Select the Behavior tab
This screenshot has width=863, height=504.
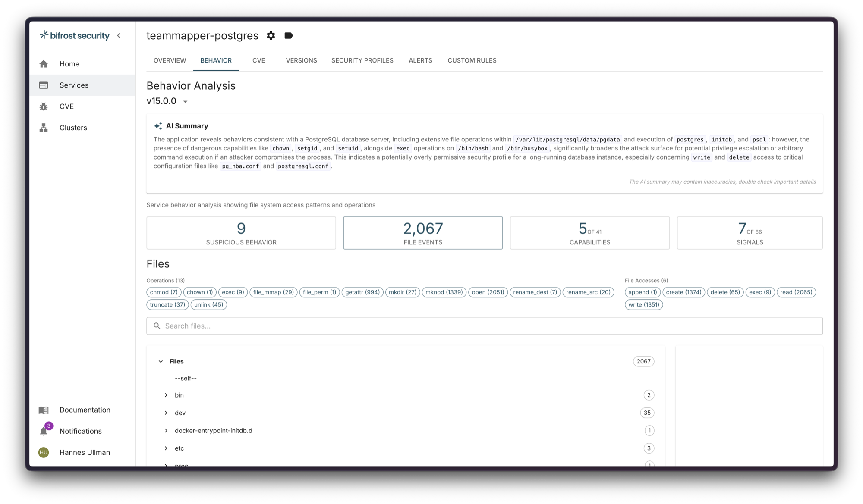pos(216,60)
